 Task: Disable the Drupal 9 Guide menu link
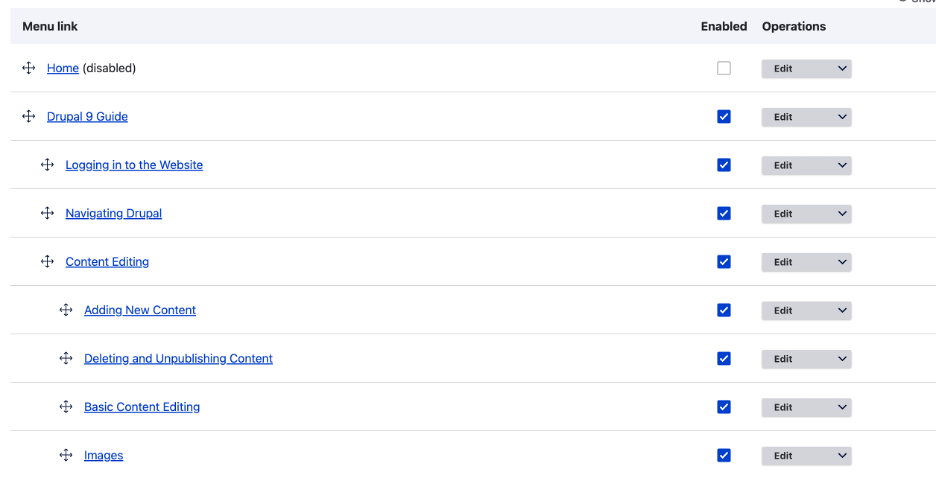(x=724, y=116)
